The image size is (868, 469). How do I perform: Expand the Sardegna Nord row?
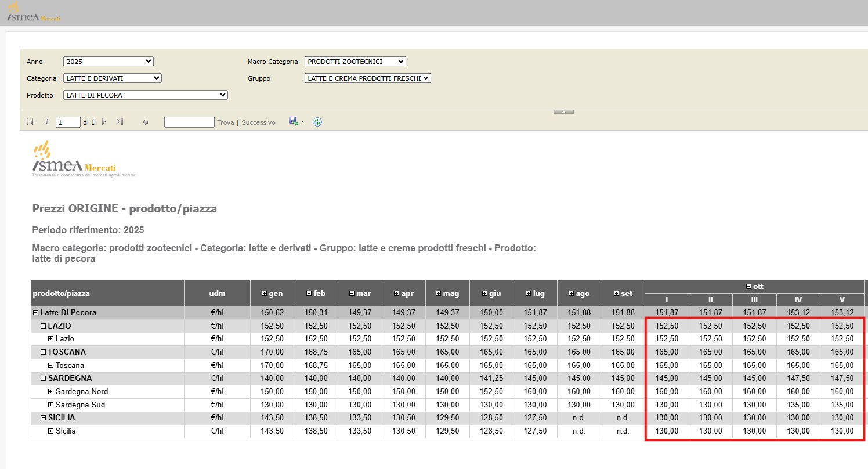[51, 392]
